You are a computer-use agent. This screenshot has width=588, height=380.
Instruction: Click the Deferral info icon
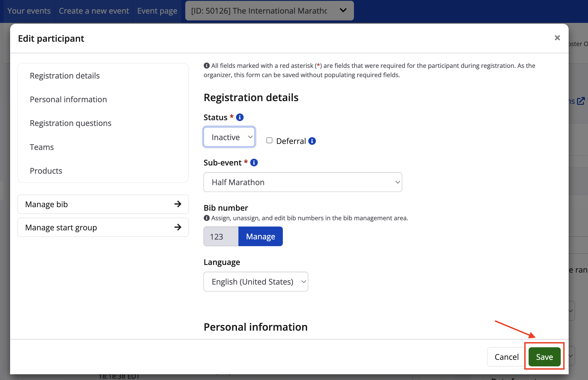tap(312, 141)
